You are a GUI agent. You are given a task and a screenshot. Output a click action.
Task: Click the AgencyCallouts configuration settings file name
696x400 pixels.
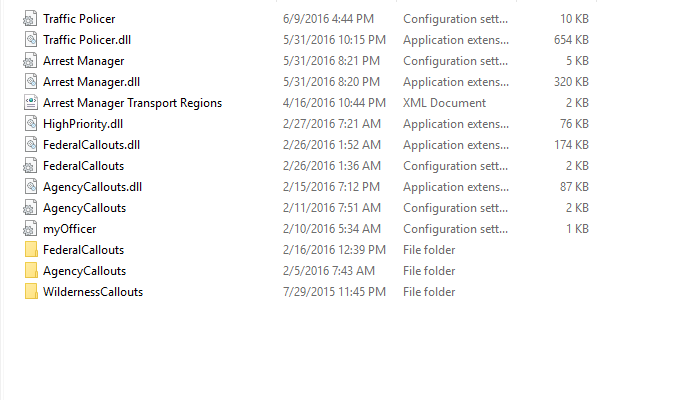click(84, 208)
